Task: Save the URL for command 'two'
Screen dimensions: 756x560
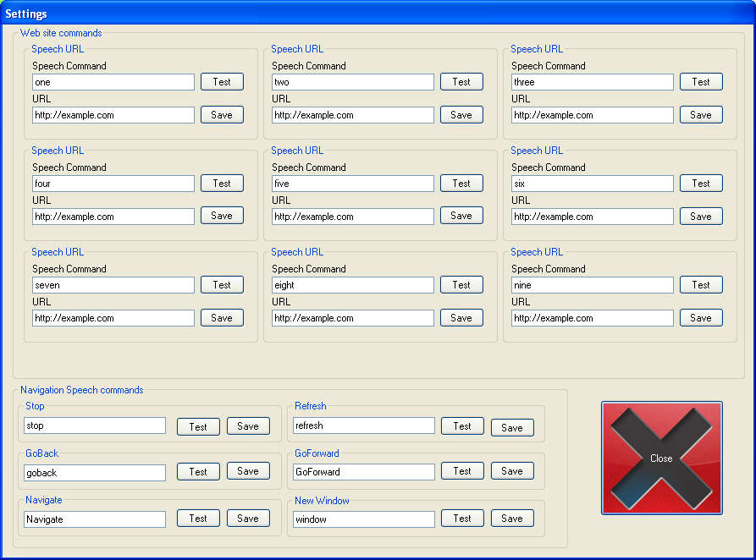Action: click(x=461, y=115)
